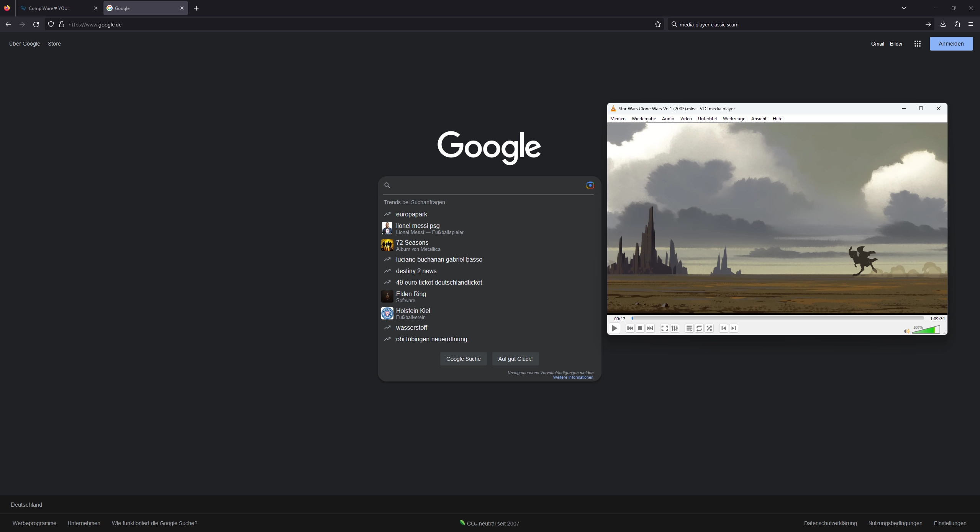This screenshot has height=532, width=980.
Task: Open Firefox extensions menu
Action: click(x=957, y=25)
